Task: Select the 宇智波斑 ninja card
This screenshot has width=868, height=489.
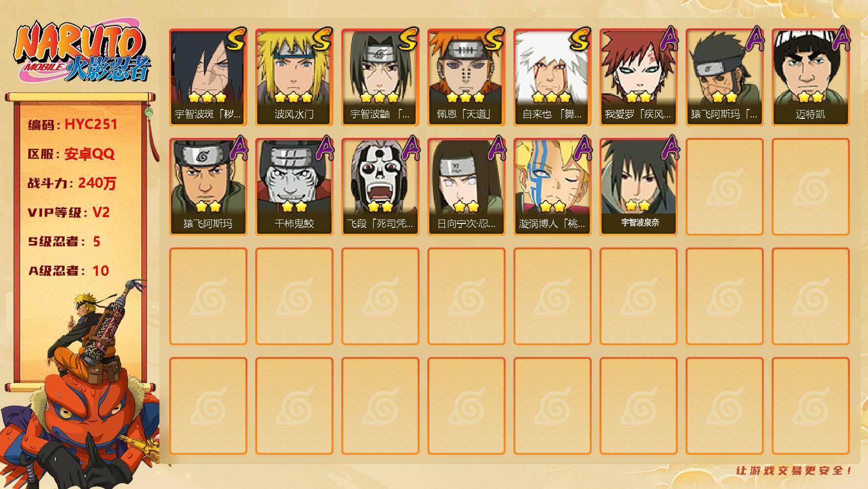Action: (x=208, y=77)
